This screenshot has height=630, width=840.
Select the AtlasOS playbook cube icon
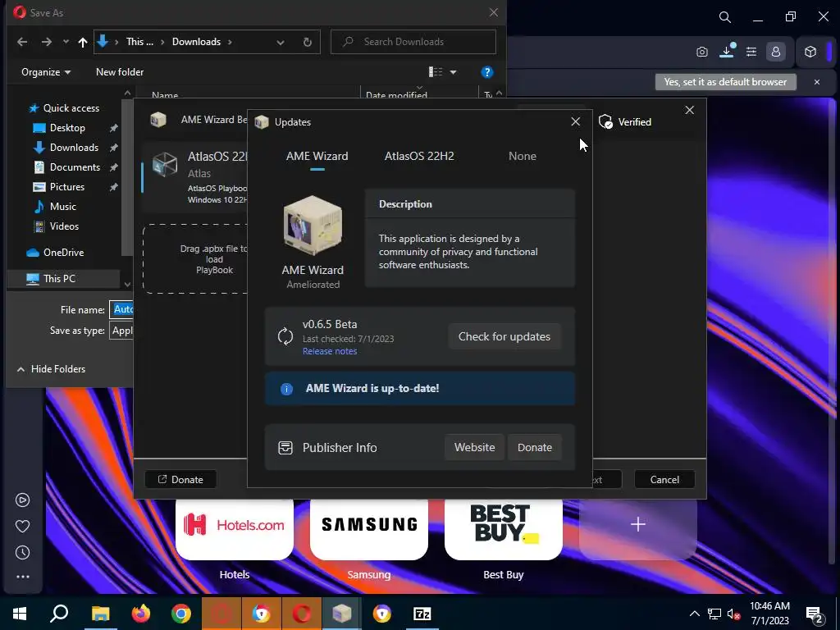point(165,163)
